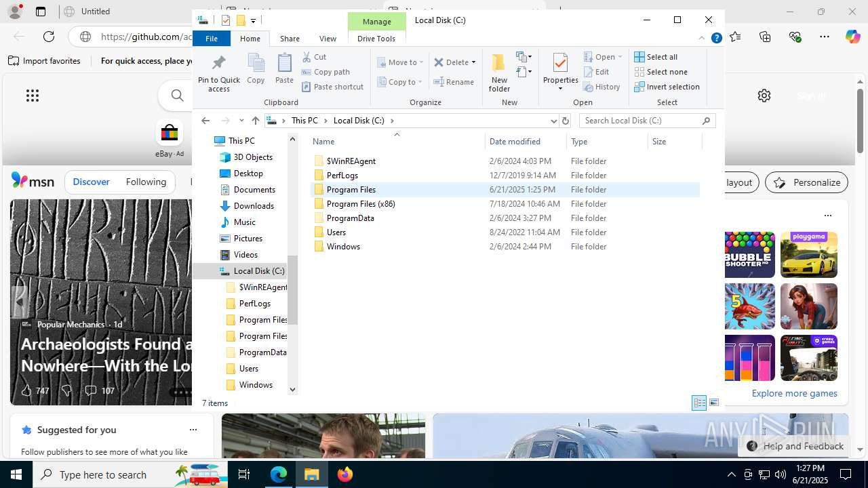Select Documents in navigation pane
The height and width of the screenshot is (488, 868).
coord(254,190)
